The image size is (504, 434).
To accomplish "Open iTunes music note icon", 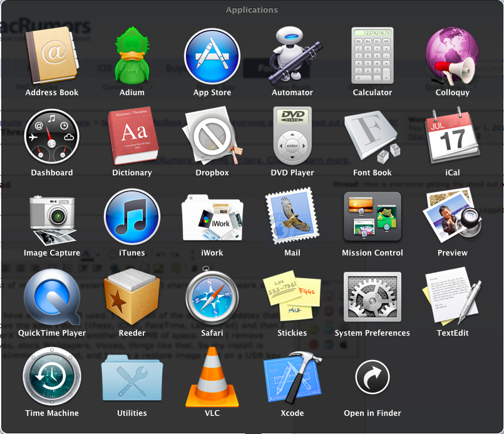I will [x=132, y=217].
